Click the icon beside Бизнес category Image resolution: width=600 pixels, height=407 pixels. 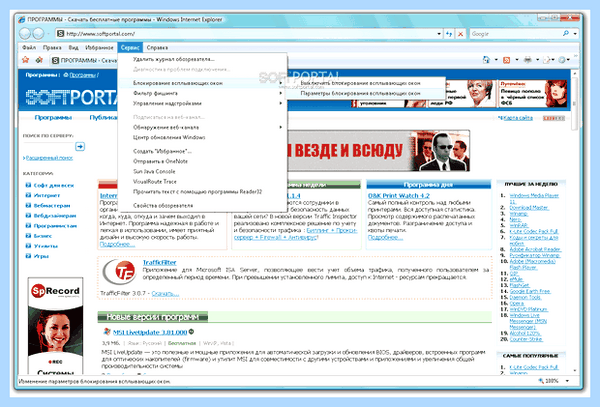coord(28,236)
